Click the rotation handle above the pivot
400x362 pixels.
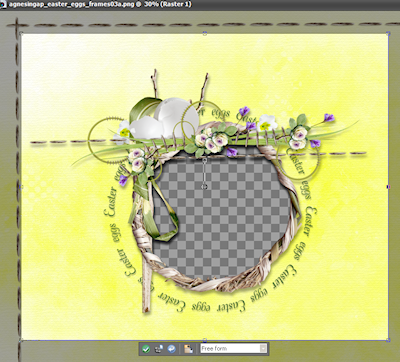coord(205,160)
